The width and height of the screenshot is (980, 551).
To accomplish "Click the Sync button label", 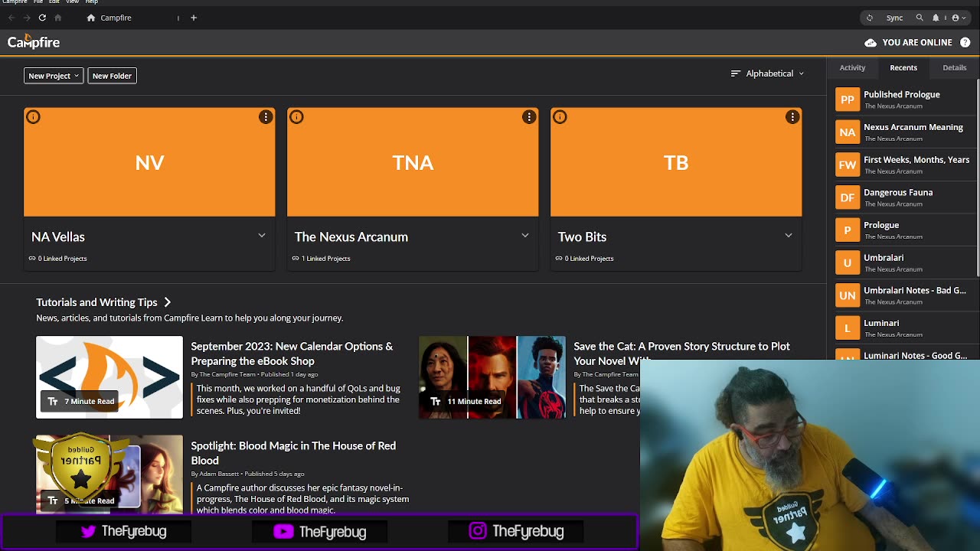I will 894,18.
